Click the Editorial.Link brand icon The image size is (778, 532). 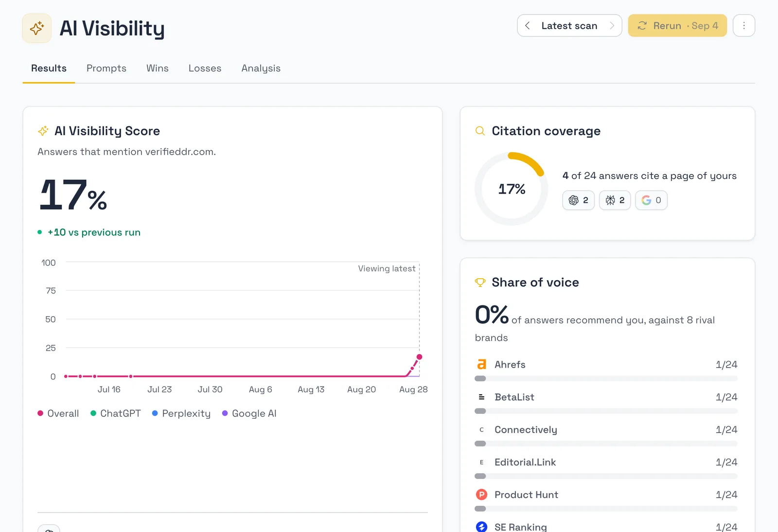481,462
